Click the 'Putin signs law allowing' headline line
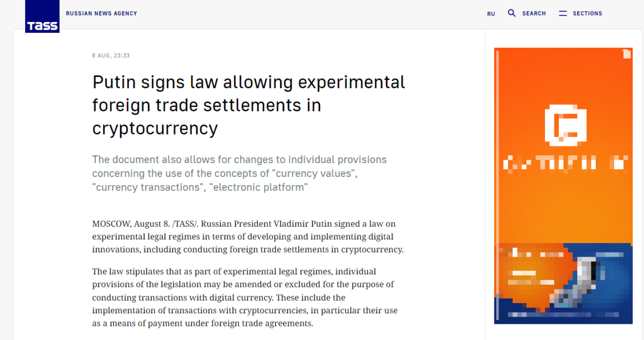 point(249,82)
